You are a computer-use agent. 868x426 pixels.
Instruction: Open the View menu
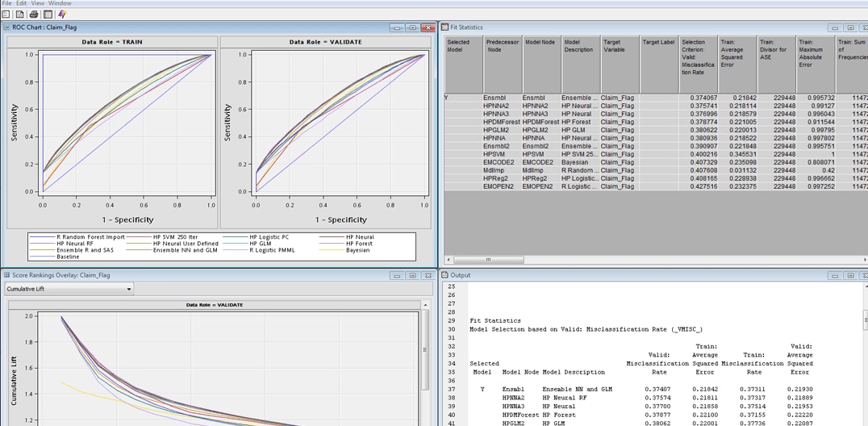coord(37,3)
